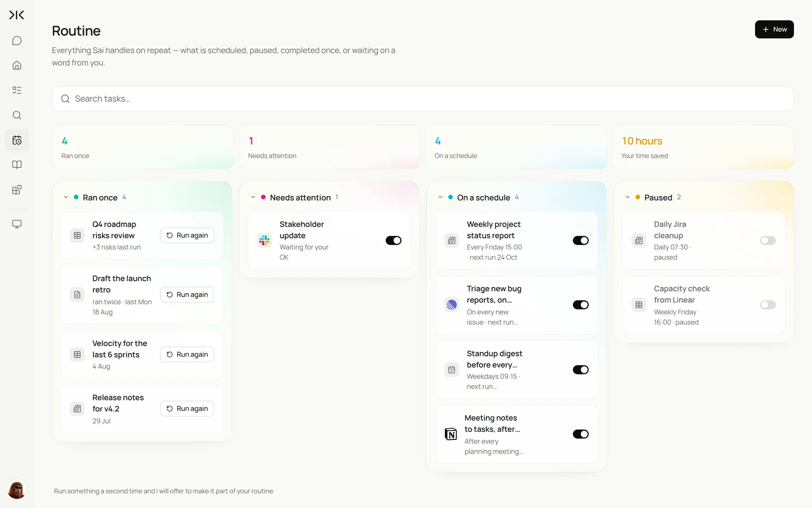Screen dimensions: 812x508
Task: Turn off the Stakeholder update toggle
Action: point(393,240)
